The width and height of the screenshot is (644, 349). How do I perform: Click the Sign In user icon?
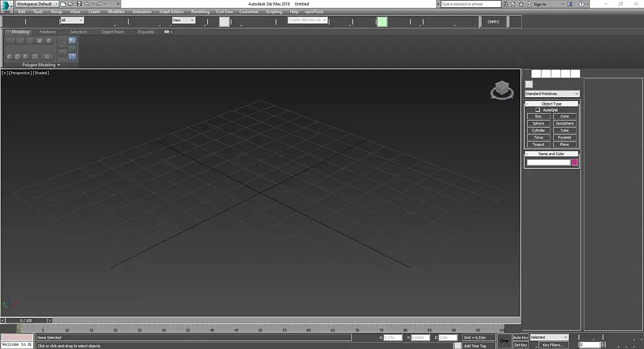pyautogui.click(x=529, y=4)
